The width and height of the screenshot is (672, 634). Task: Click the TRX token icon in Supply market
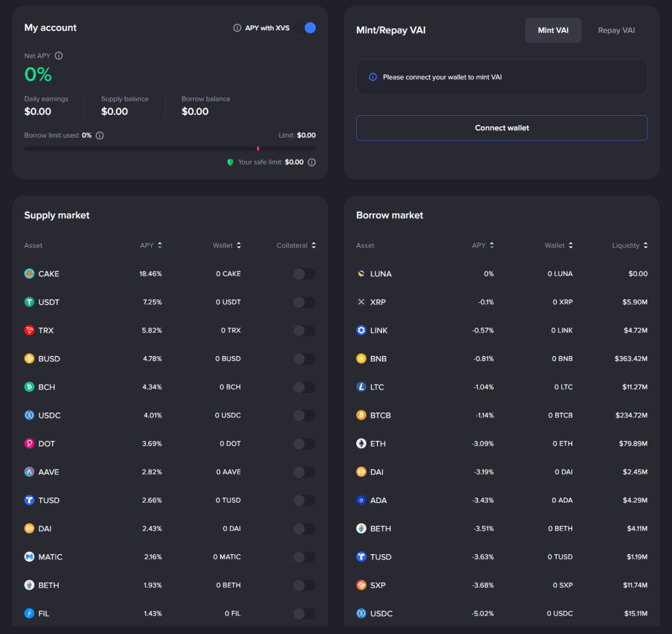29,330
